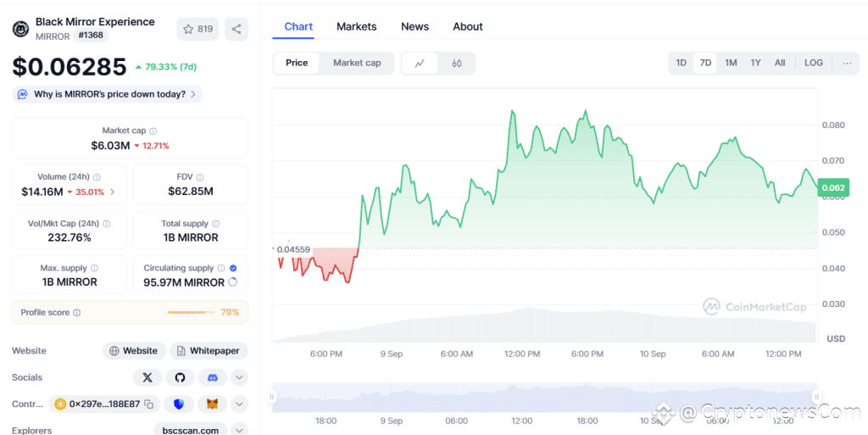This screenshot has height=435, width=868.
Task: Click the circulating supply progress ring icon
Action: (233, 282)
